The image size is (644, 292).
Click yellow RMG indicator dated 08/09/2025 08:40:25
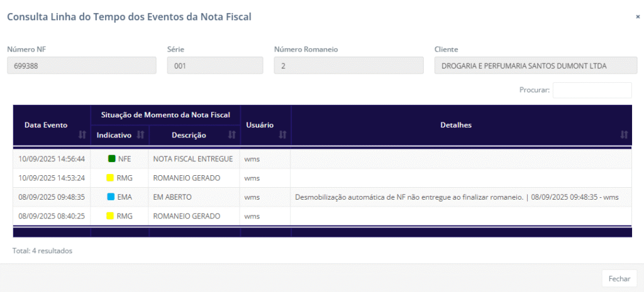tap(111, 216)
